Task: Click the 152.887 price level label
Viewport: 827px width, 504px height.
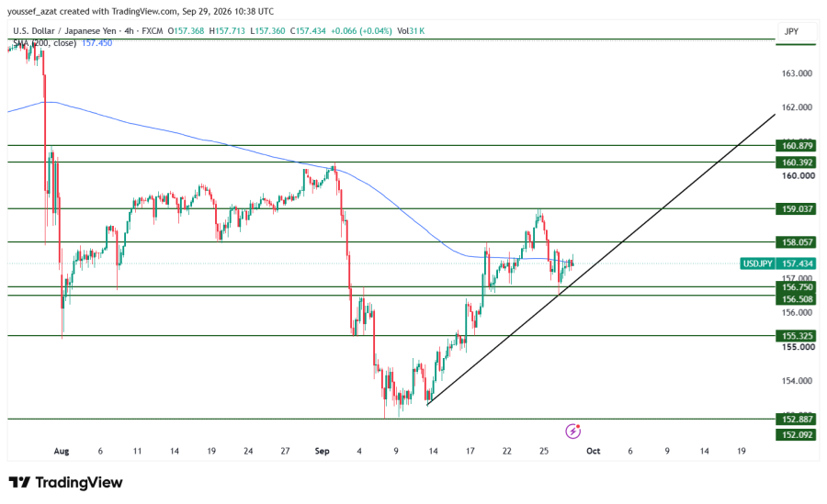Action: coord(796,420)
